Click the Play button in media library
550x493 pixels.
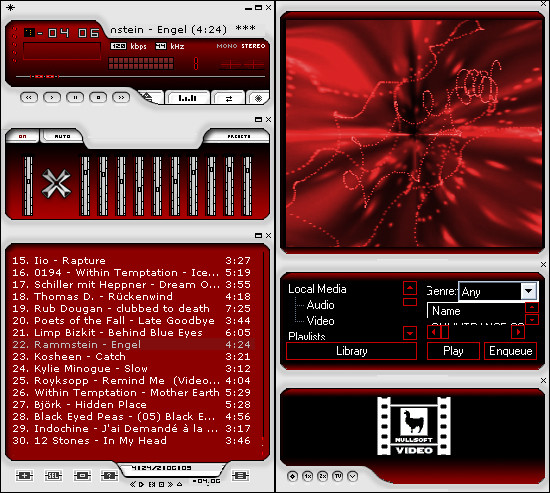tap(453, 351)
